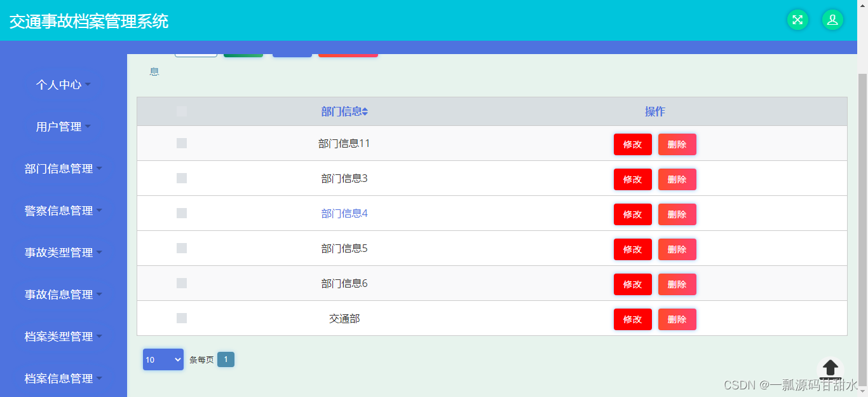Click 修改 for 部门信息4

tap(633, 214)
